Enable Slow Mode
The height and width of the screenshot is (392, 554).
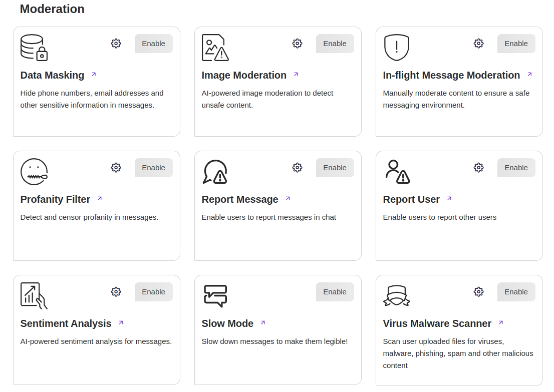click(335, 292)
